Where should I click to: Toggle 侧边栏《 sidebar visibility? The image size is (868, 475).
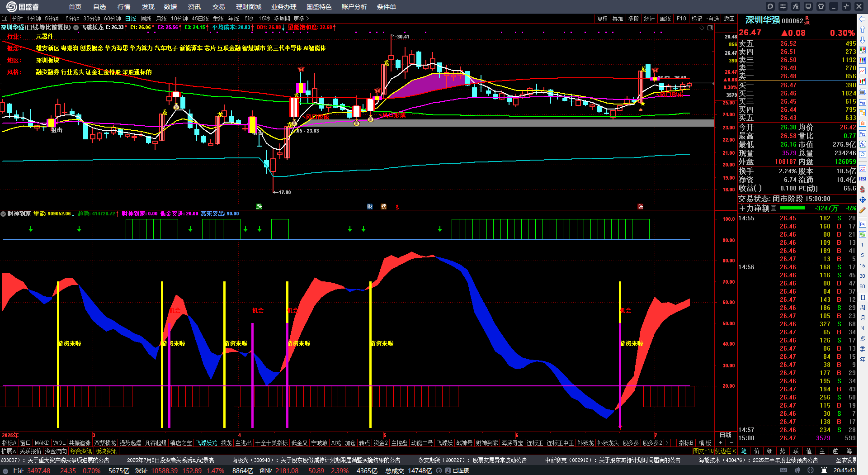[726, 451]
